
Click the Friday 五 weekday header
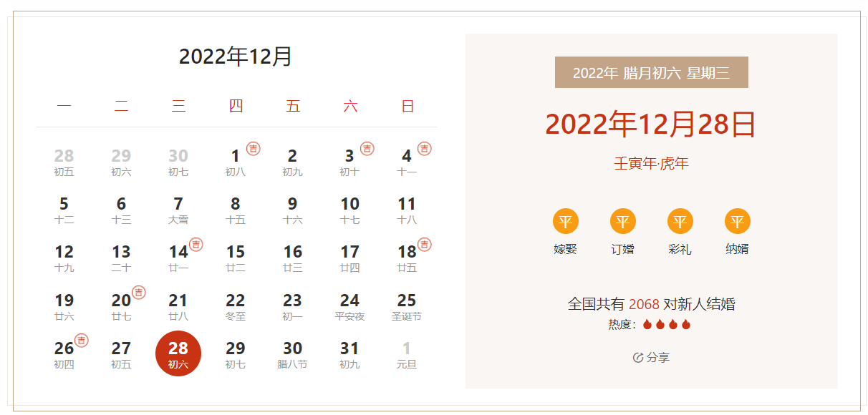[293, 107]
